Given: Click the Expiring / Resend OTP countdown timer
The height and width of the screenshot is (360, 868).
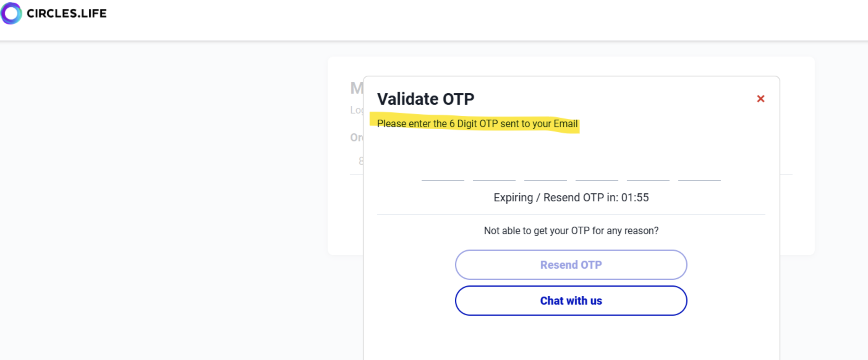Looking at the screenshot, I should [571, 198].
